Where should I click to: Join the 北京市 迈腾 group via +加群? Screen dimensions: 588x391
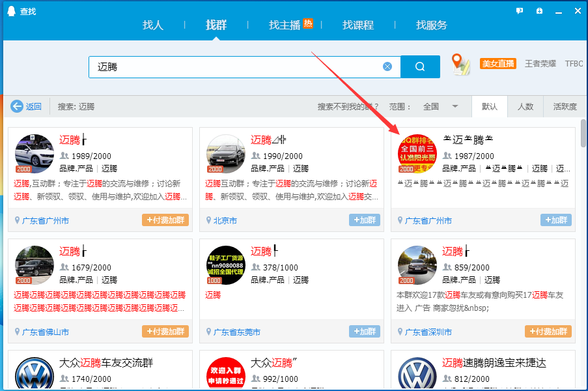pos(364,220)
